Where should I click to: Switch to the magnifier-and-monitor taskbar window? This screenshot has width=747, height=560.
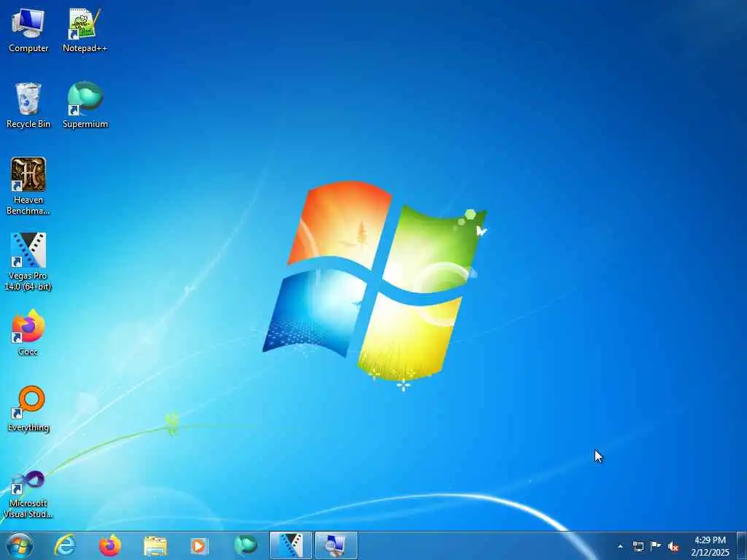pyautogui.click(x=336, y=545)
